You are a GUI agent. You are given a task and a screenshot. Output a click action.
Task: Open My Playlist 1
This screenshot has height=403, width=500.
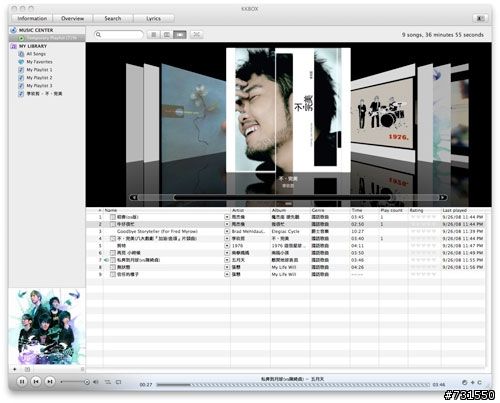39,70
